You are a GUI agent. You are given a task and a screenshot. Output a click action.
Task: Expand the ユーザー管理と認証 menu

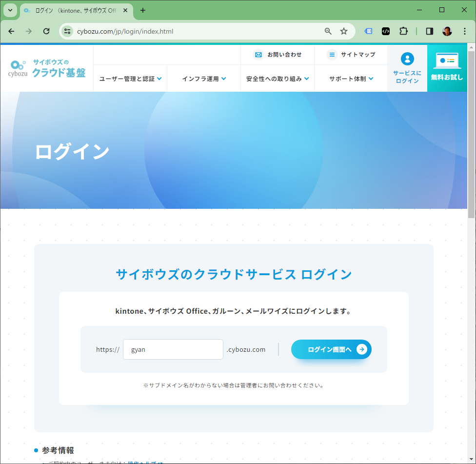pos(130,79)
